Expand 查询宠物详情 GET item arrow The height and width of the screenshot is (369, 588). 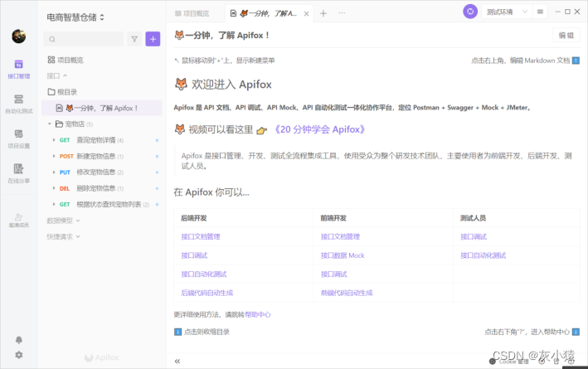[54, 140]
